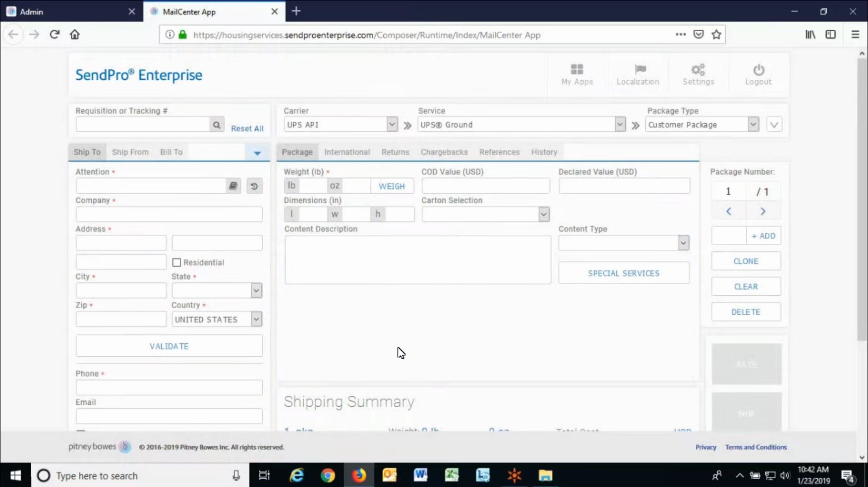Expand the Service dropdown
Image resolution: width=868 pixels, height=487 pixels.
point(620,124)
